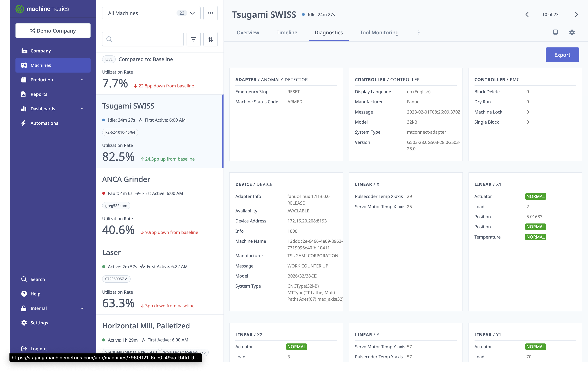Viewport: 588px width, 373px height.
Task: Click the Idle: 24m 27s status in header
Action: pos(318,14)
